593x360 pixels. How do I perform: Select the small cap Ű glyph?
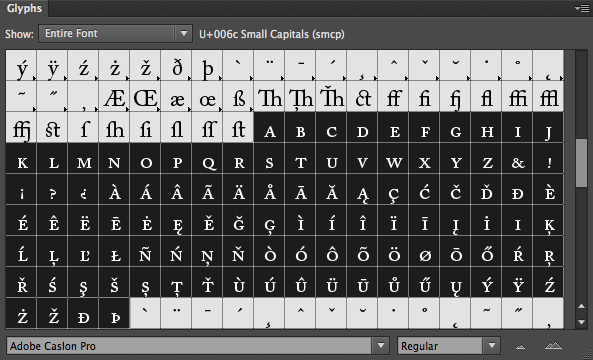coord(424,282)
